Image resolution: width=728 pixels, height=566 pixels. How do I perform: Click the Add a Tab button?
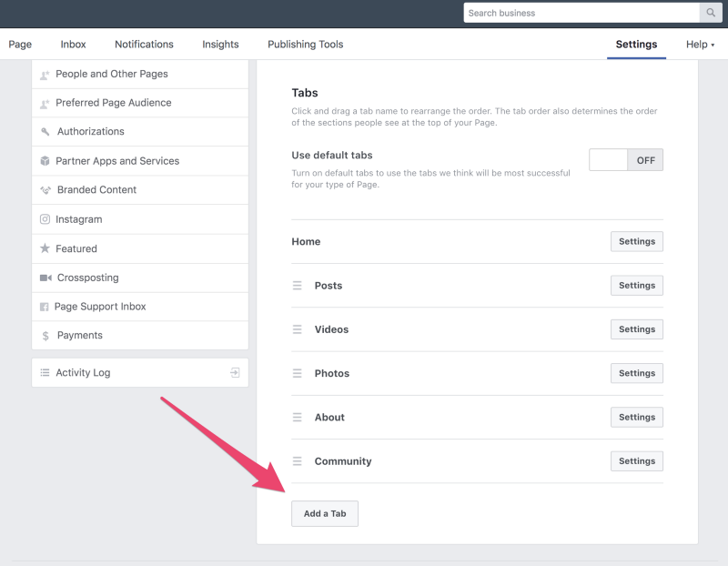(325, 513)
